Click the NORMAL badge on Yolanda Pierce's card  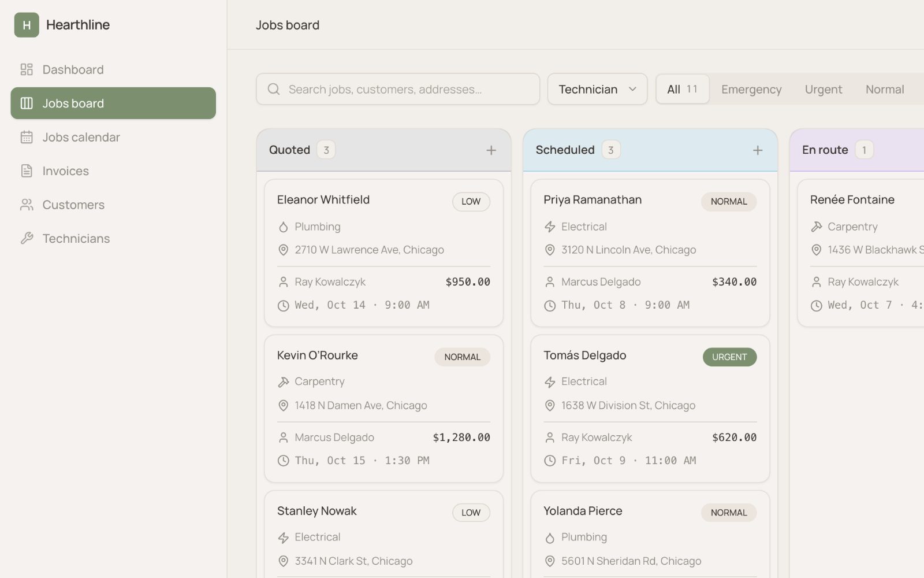pyautogui.click(x=729, y=513)
